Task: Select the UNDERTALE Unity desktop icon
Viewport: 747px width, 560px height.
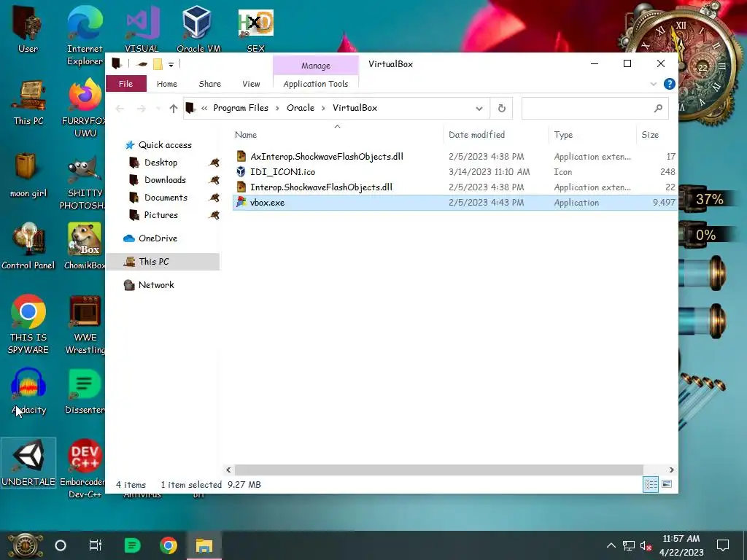Action: (28, 463)
